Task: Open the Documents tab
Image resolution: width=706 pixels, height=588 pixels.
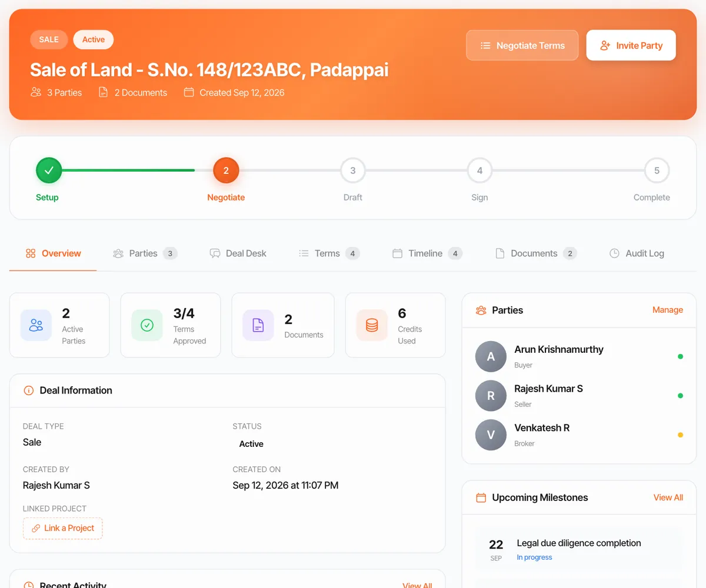Action: pos(535,253)
